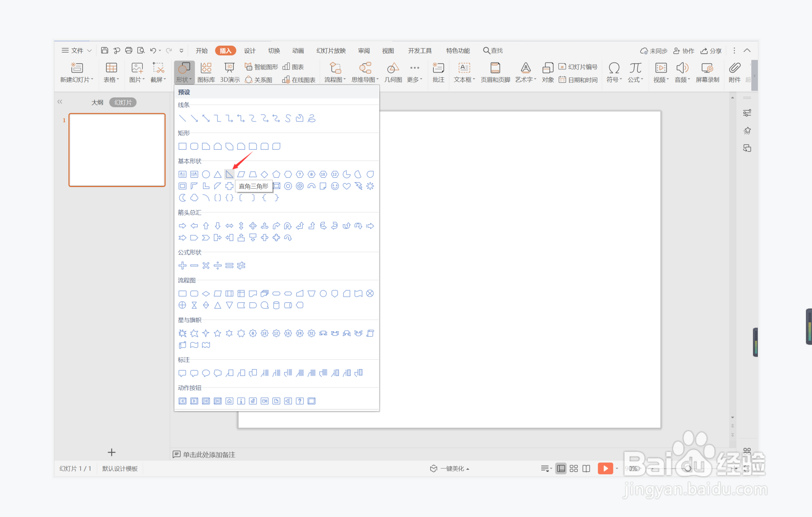Select the heart shape
Viewport: 812px width, 517px height.
pyautogui.click(x=347, y=186)
